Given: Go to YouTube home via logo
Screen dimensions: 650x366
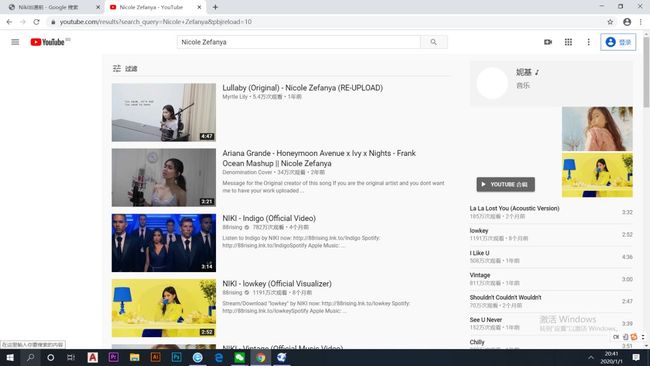Looking at the screenshot, I should [x=47, y=42].
